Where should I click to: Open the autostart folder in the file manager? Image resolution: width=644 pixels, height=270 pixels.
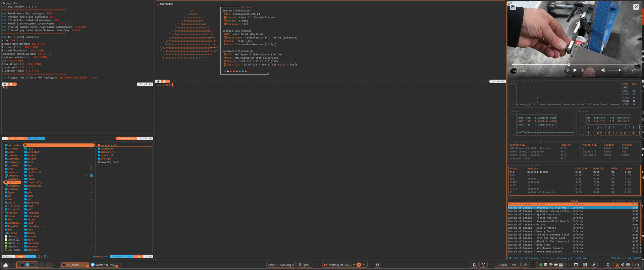click(33, 152)
